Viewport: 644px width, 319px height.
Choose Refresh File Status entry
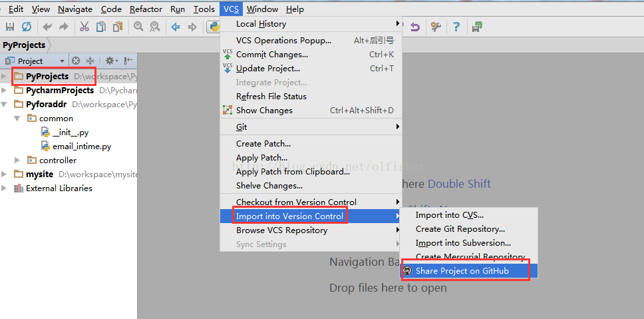pos(311,96)
